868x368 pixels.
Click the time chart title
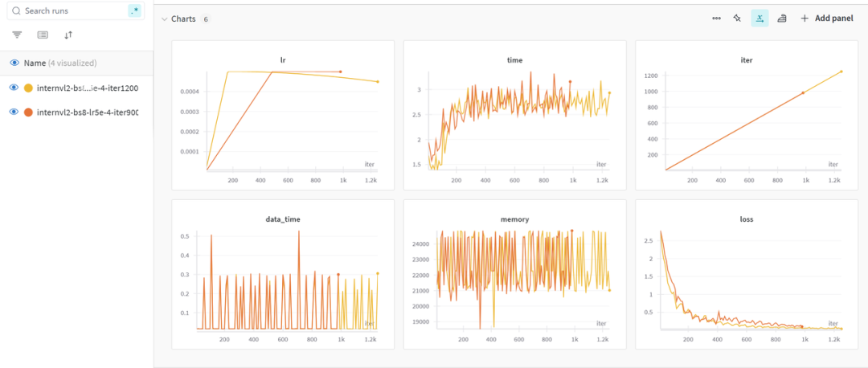coord(515,59)
